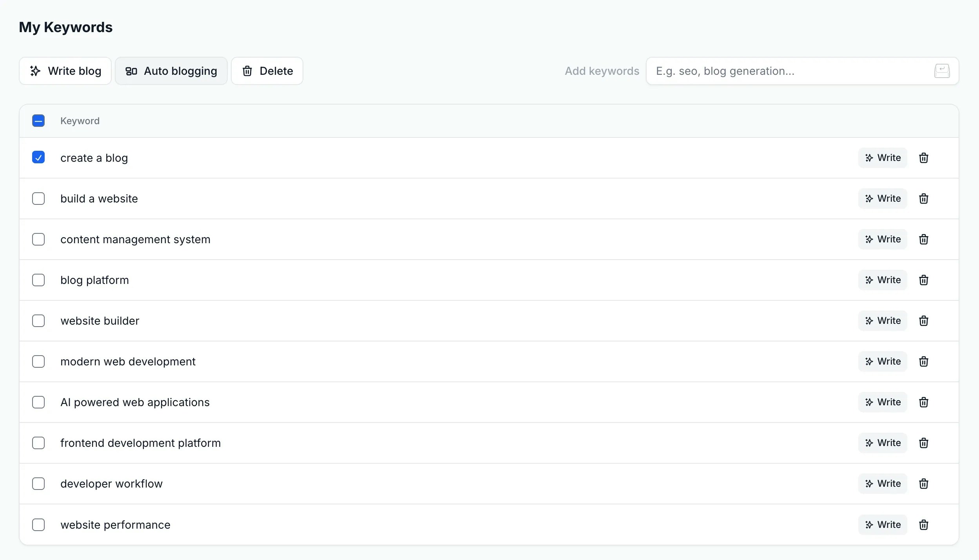This screenshot has width=979, height=560.
Task: Uncheck the "create a blog" checkbox
Action: point(38,157)
